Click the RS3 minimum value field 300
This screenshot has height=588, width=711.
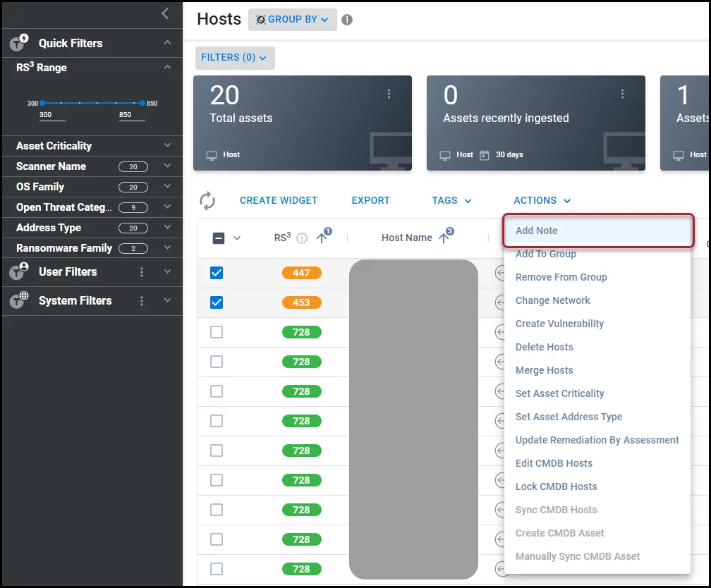click(x=52, y=115)
